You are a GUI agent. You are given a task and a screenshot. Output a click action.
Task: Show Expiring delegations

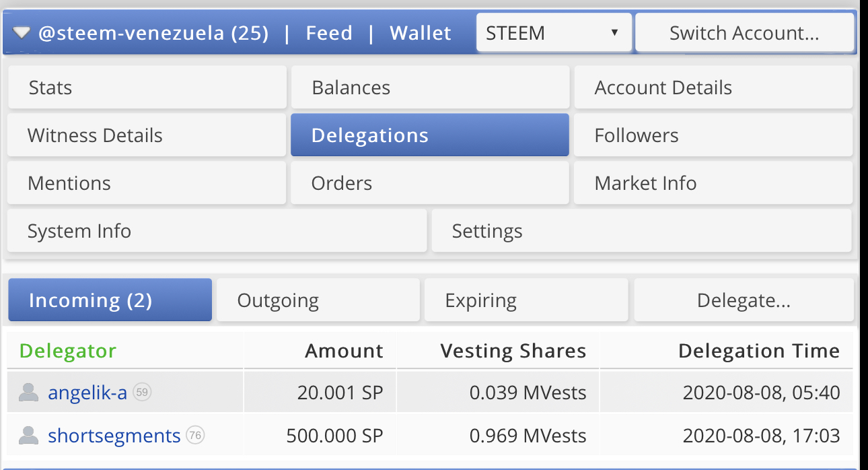coord(526,300)
